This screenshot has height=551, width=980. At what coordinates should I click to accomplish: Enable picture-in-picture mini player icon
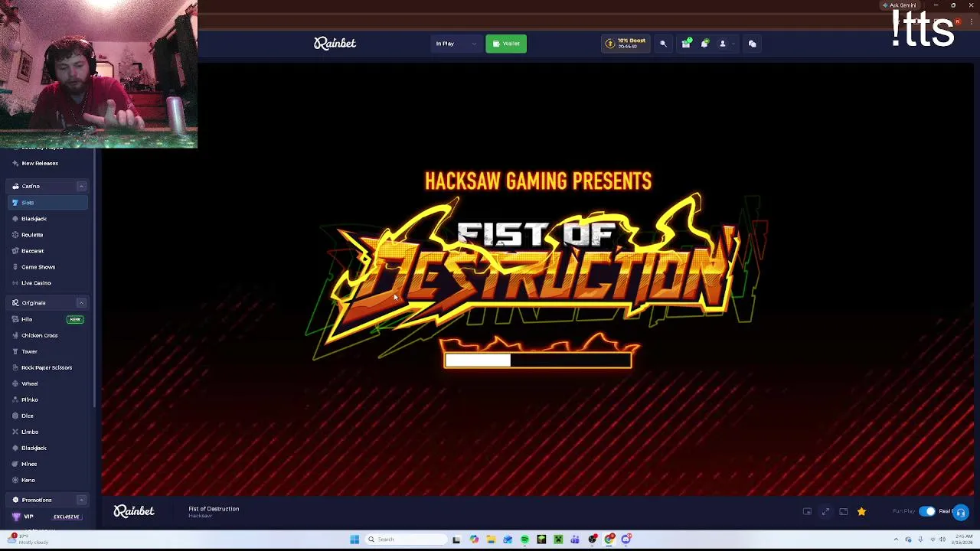(807, 511)
